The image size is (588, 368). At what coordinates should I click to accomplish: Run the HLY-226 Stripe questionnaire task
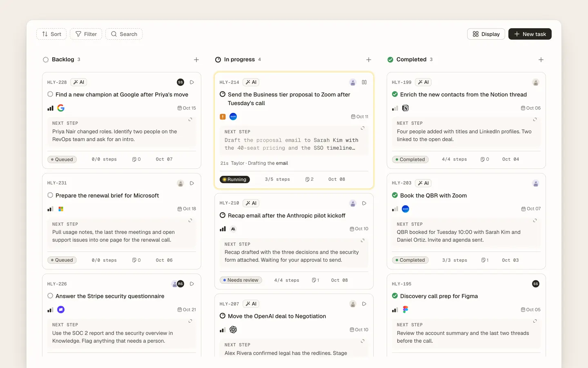point(192,284)
